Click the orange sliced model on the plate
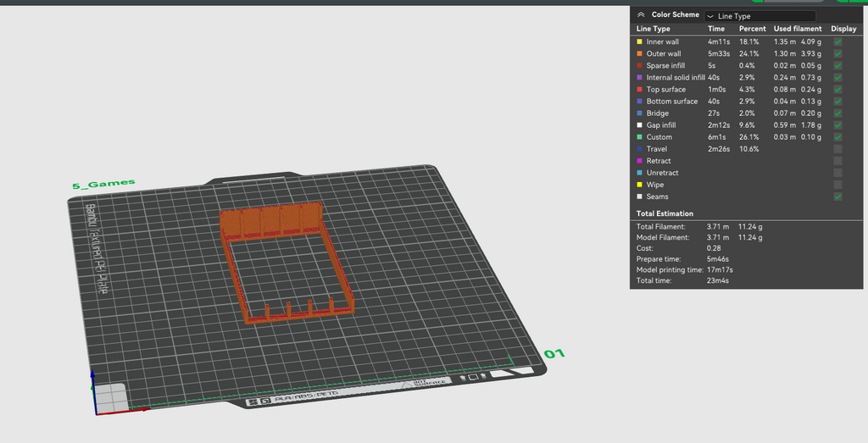 [287, 260]
